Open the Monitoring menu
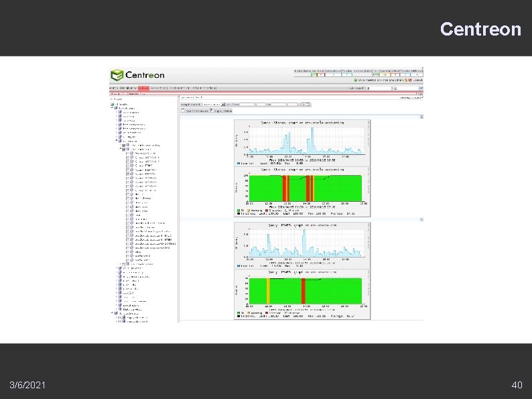This screenshot has height=399, width=532. pos(128,88)
